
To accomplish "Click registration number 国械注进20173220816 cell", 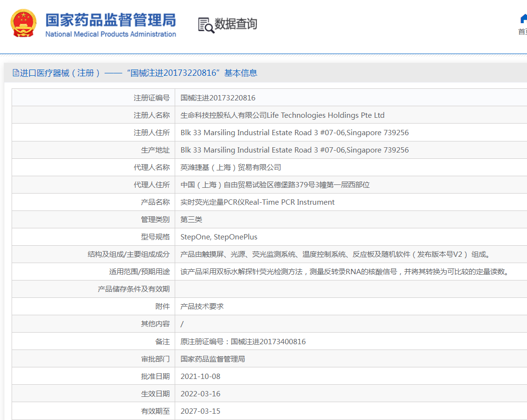I will point(218,98).
